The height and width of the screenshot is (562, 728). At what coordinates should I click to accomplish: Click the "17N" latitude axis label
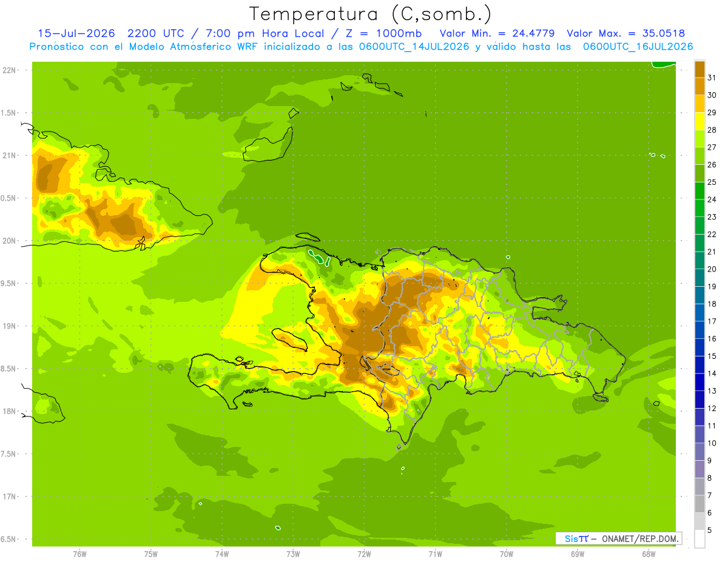click(10, 497)
